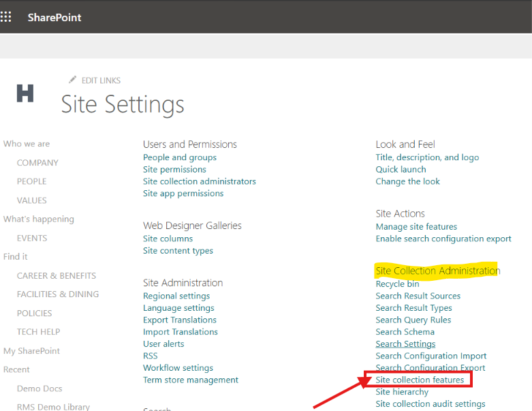Screen dimensions: 532x411
Task: Click Change the look link
Action: 407,181
